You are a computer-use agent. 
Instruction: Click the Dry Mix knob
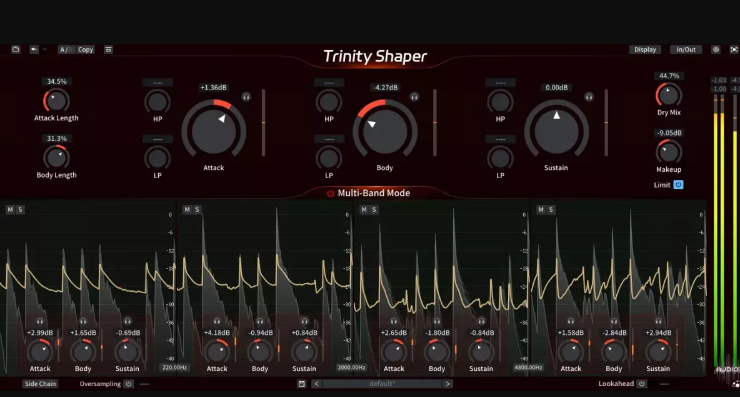coord(669,95)
